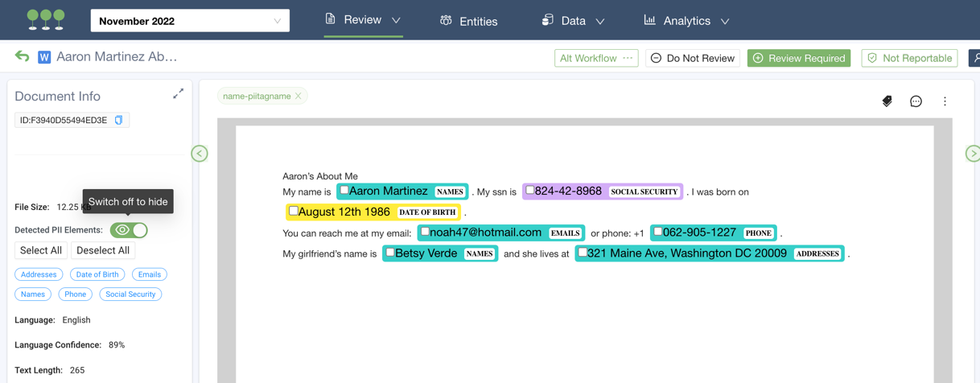Expand the Analytics menu
The width and height of the screenshot is (980, 383).
[686, 21]
